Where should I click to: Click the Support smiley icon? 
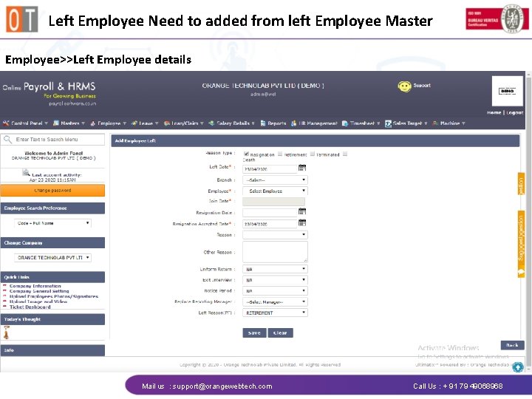[404, 86]
